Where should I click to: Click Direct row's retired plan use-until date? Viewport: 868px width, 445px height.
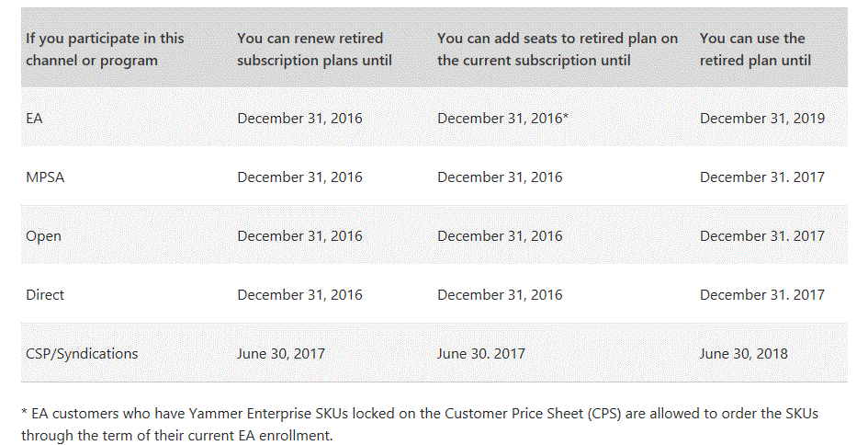[761, 294]
